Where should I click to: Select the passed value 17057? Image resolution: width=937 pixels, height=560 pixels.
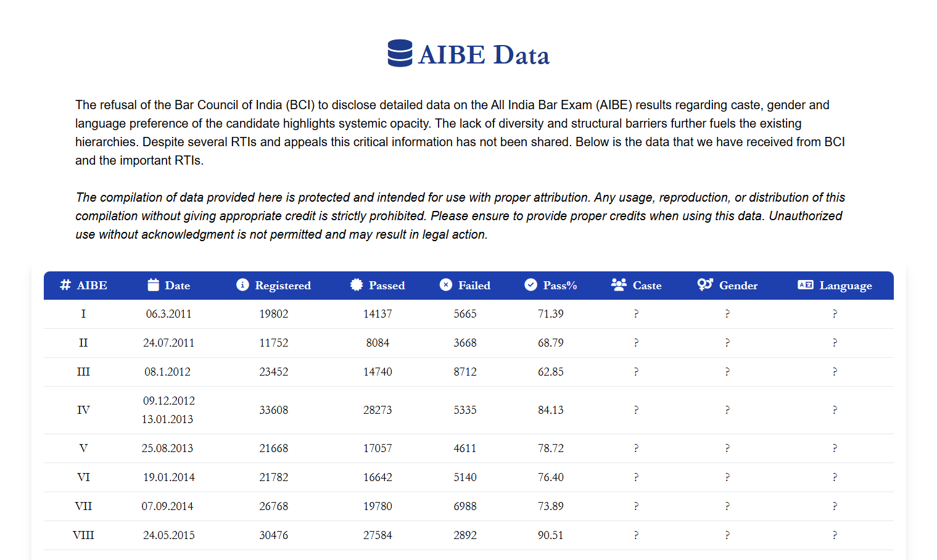tap(378, 448)
